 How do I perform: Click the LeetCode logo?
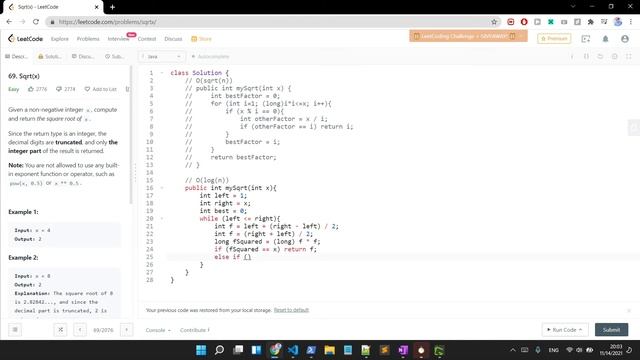(x=25, y=39)
